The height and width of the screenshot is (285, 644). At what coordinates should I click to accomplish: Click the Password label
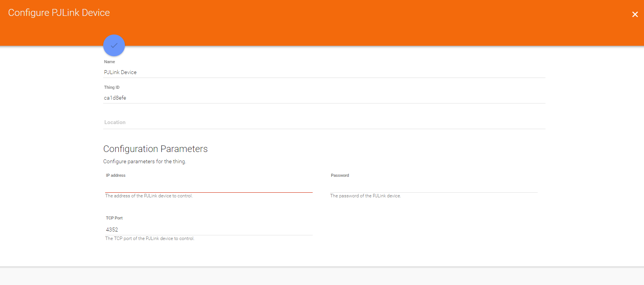(340, 175)
